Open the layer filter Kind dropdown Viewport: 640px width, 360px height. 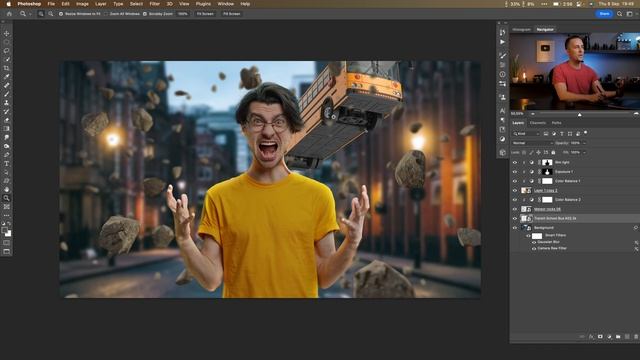point(527,133)
